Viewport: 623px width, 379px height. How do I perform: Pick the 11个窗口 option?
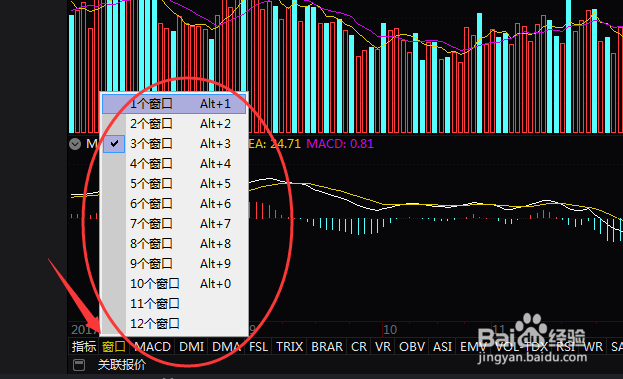pos(174,304)
